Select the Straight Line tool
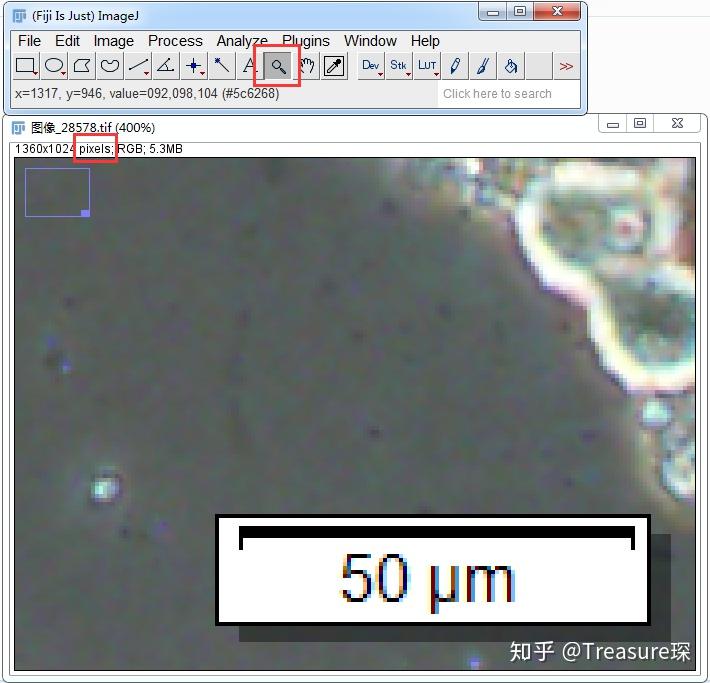Screen dimensions: 710x683 138,66
